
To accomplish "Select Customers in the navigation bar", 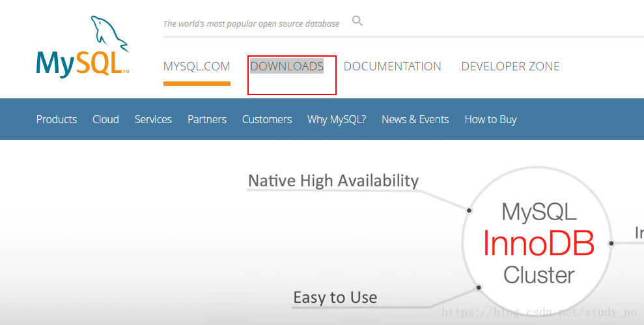I will tap(267, 119).
